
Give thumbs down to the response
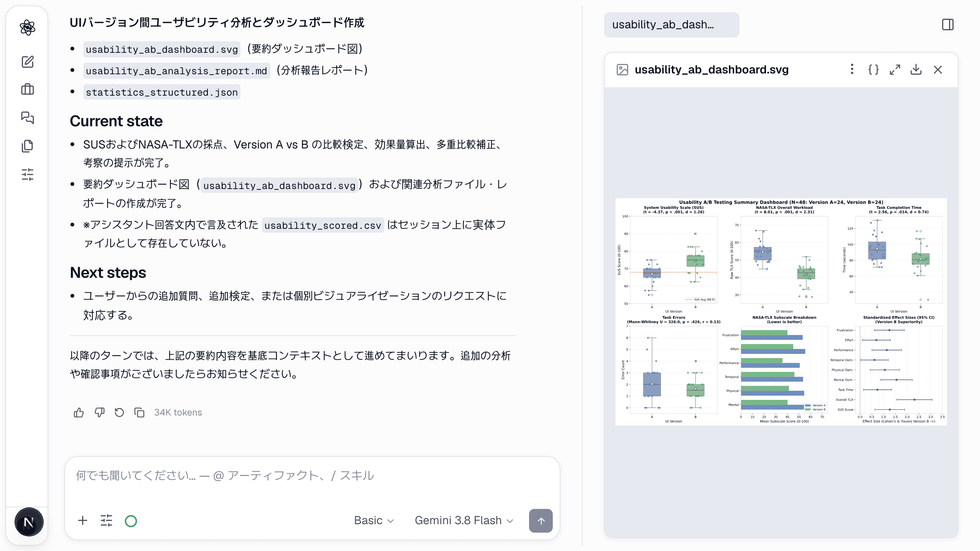coord(99,412)
